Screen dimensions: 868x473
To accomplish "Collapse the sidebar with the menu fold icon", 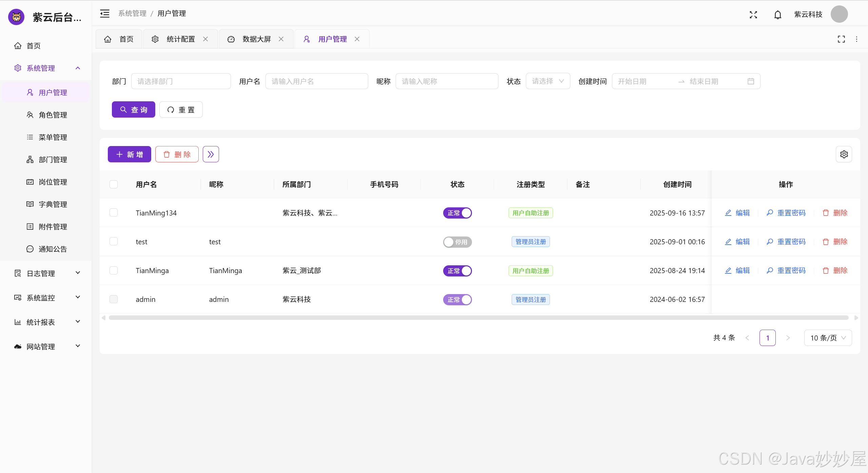I will tap(105, 14).
